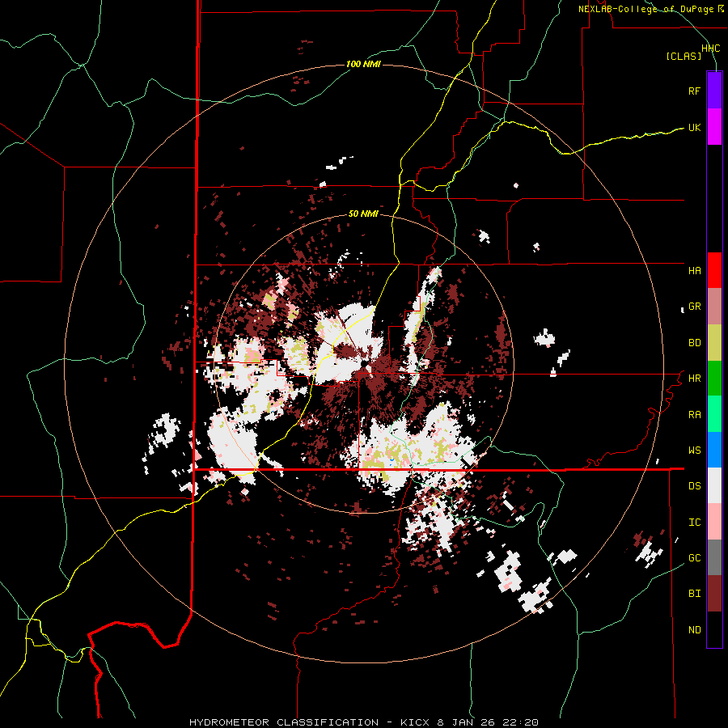Screen dimensions: 728x728
Task: Click the olive yellow BD color swatch
Action: [714, 343]
